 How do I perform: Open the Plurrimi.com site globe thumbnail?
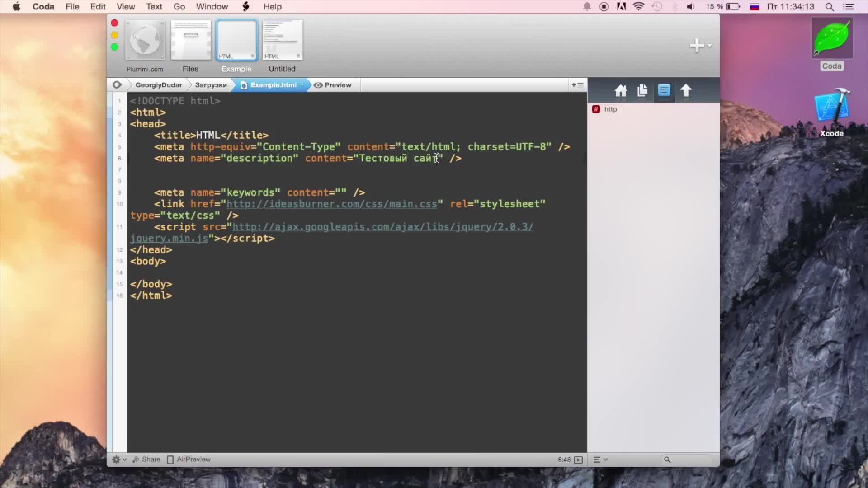point(145,40)
